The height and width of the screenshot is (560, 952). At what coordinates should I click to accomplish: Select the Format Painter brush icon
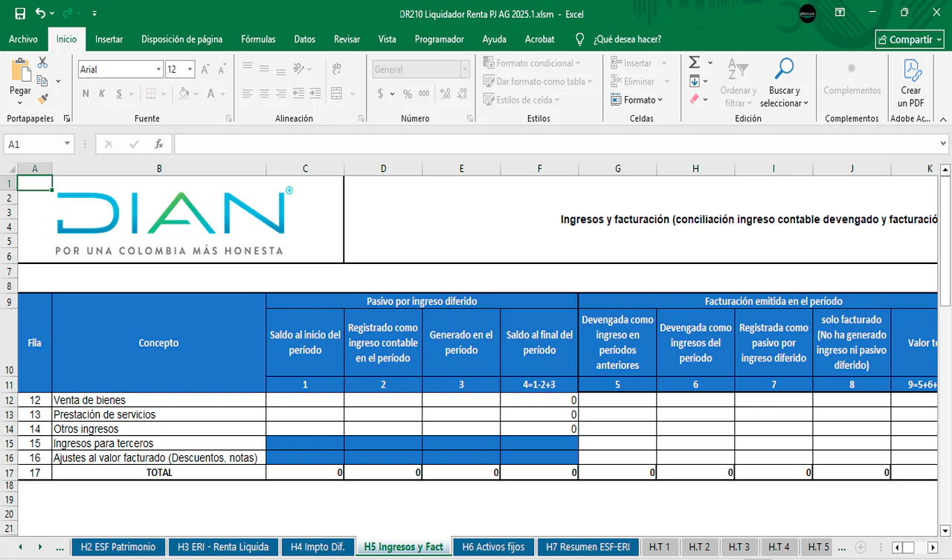click(42, 98)
